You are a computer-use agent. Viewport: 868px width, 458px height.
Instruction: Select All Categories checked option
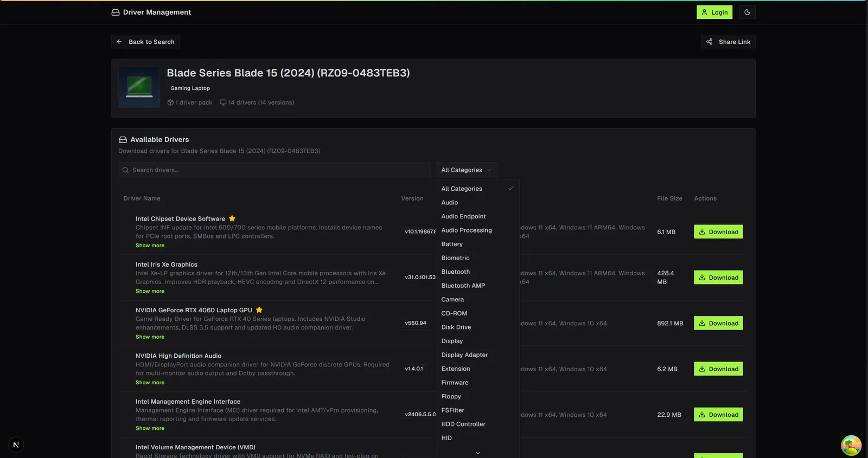coord(477,189)
